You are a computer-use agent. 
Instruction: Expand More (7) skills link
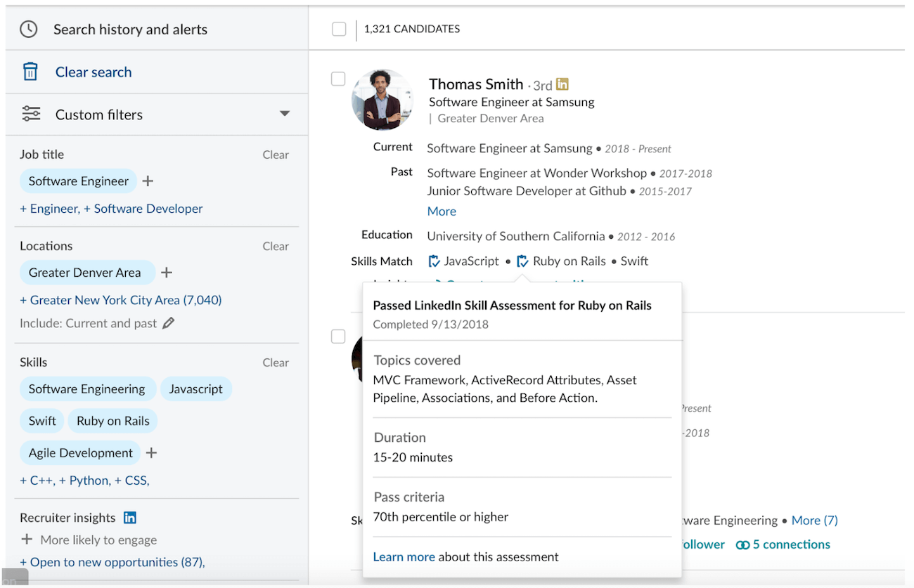815,521
